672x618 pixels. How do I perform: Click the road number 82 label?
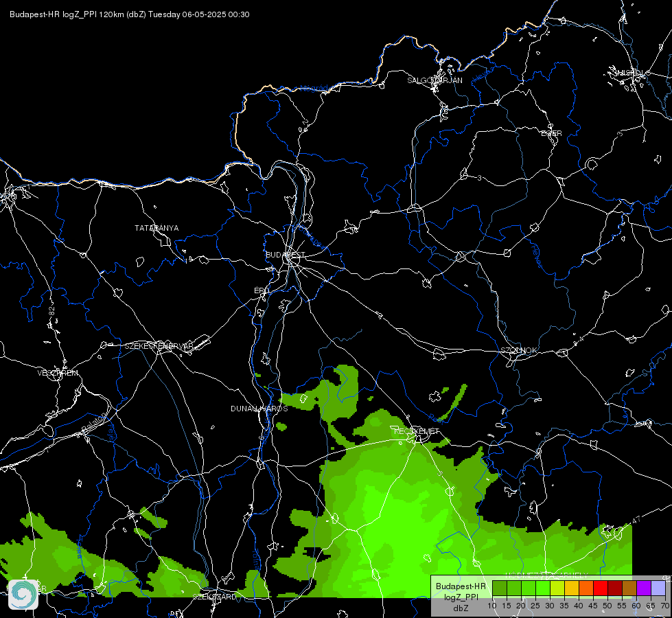(x=52, y=312)
